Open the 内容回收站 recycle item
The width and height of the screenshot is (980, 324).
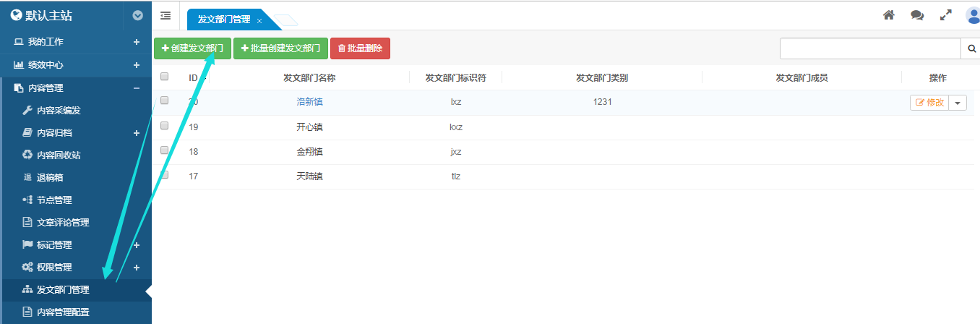click(58, 155)
